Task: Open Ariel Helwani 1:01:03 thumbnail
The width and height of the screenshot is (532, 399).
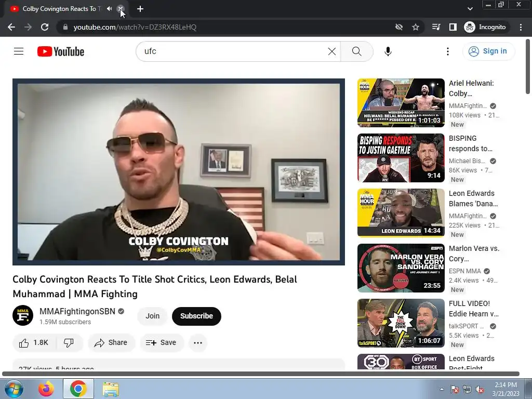Action: [401, 103]
